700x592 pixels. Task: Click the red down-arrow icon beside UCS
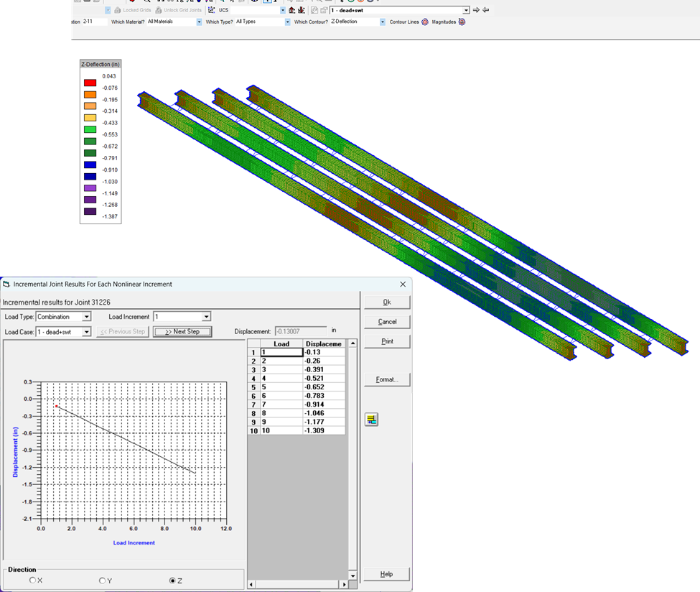pyautogui.click(x=302, y=10)
